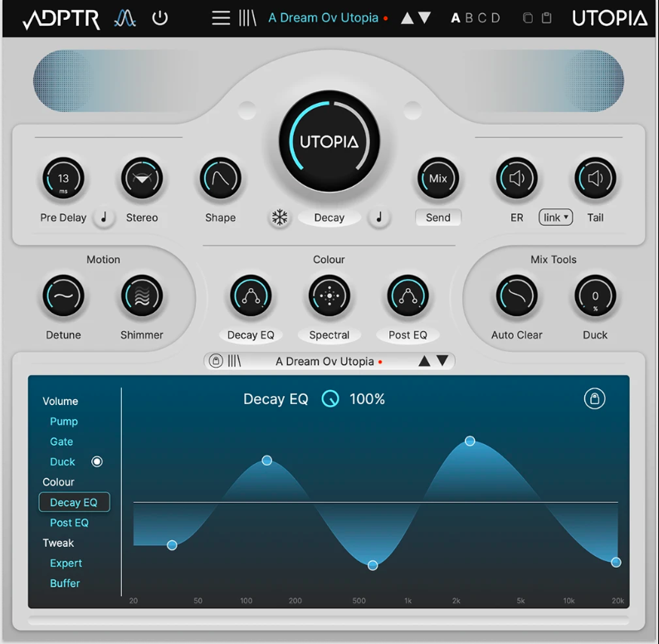Toggle Decay tempo sync note button

(378, 217)
